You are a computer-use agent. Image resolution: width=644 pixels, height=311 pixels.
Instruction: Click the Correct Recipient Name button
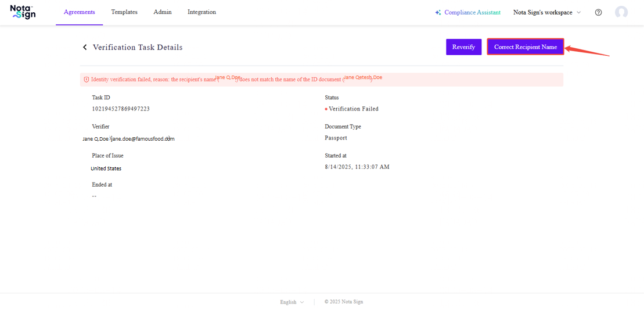point(525,47)
